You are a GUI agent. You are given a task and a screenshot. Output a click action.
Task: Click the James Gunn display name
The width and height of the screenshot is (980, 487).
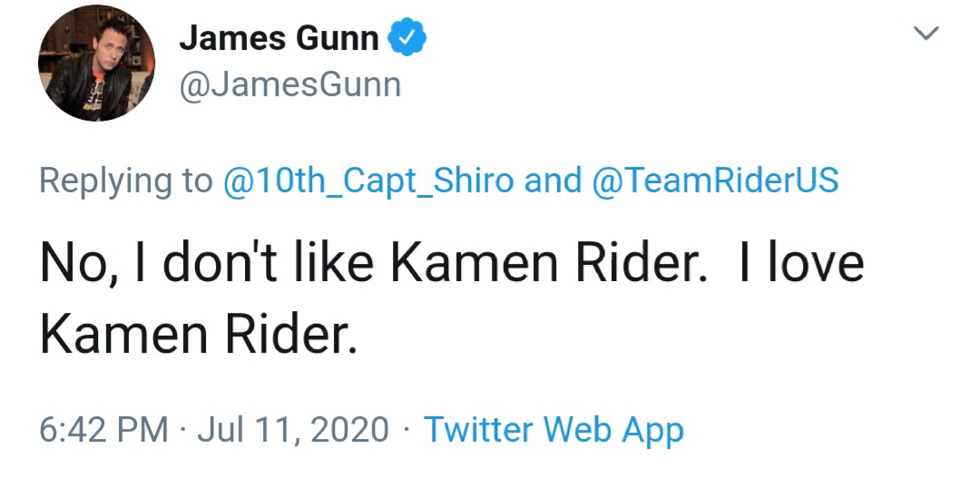tap(279, 38)
